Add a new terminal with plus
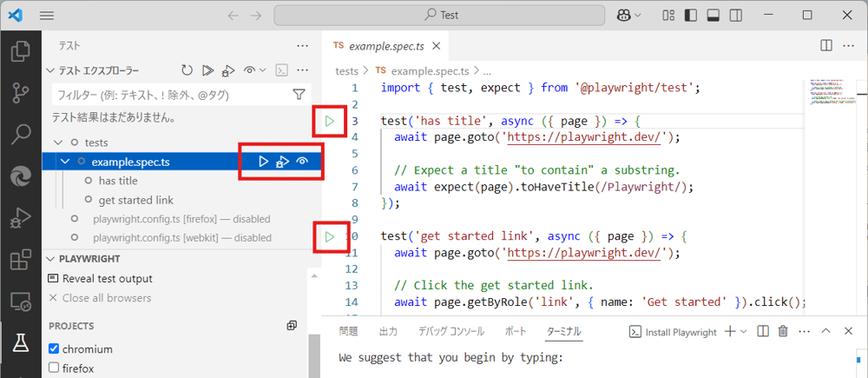Image resolution: width=868 pixels, height=378 pixels. tap(730, 331)
